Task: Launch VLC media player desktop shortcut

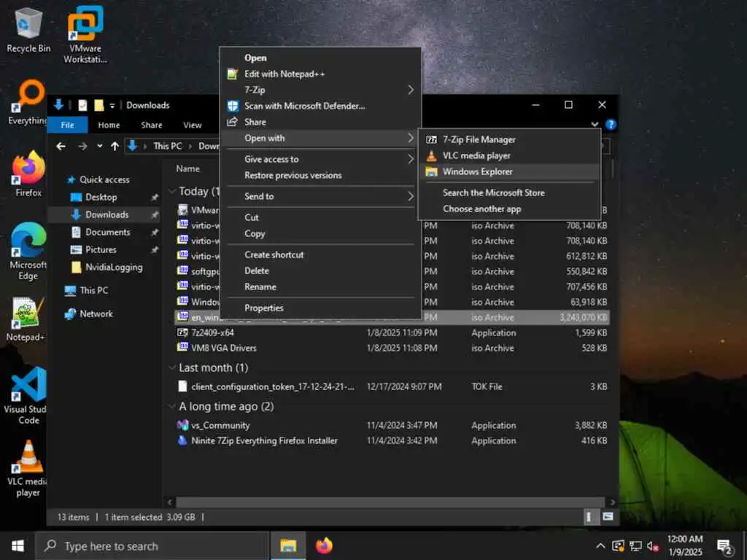Action: [x=28, y=468]
